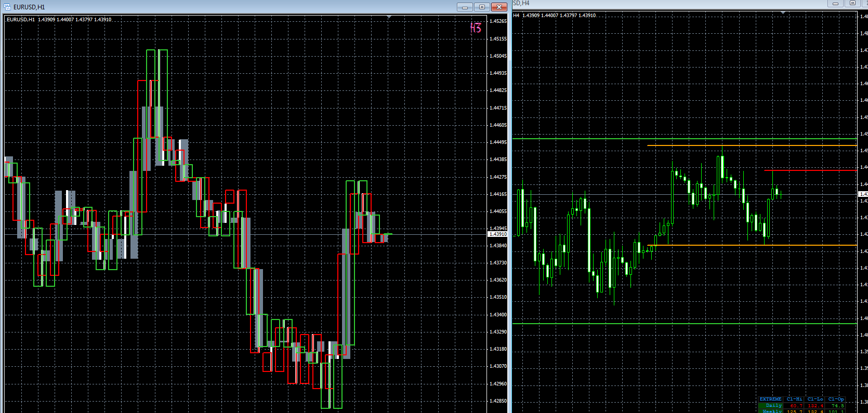Click the 1.44165 price scale label
The image size is (868, 413).
click(x=498, y=194)
